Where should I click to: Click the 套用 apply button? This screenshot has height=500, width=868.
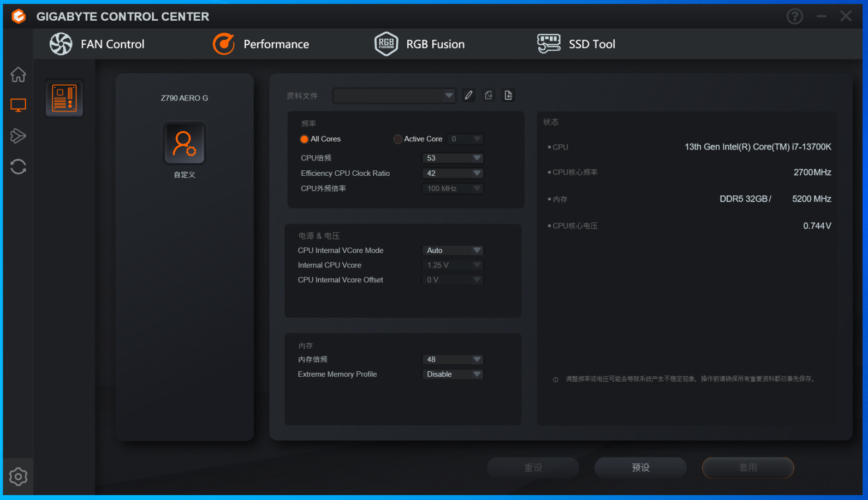(x=748, y=468)
